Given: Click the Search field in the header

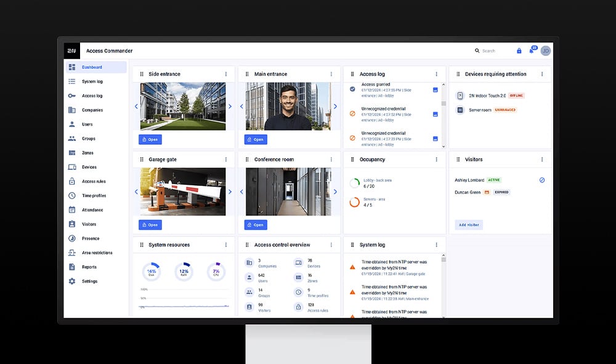Looking at the screenshot, I should click(x=487, y=50).
